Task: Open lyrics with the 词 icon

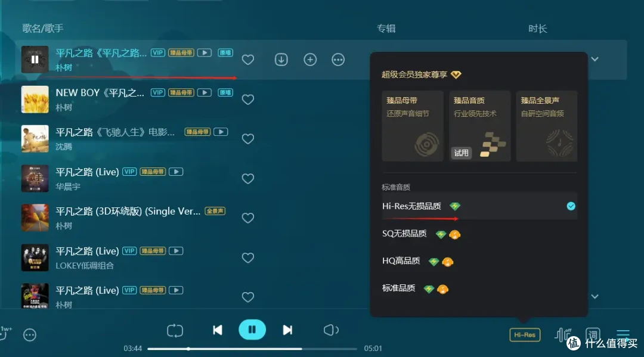Action: 592,334
